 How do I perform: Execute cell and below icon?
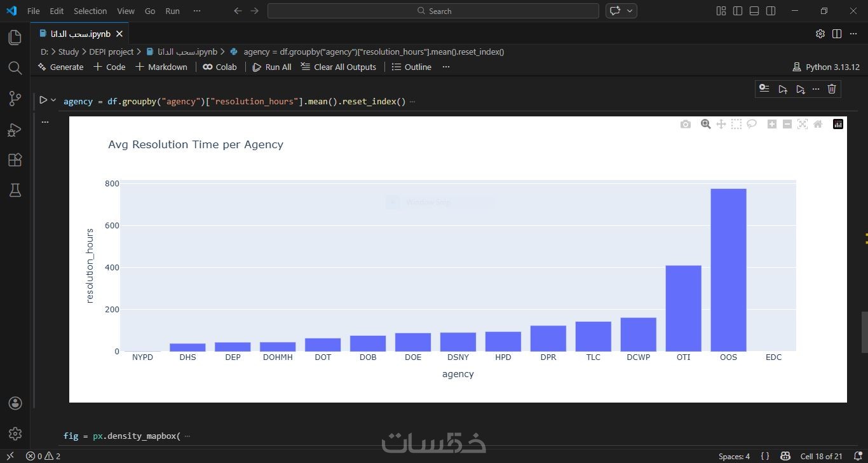[x=800, y=89]
